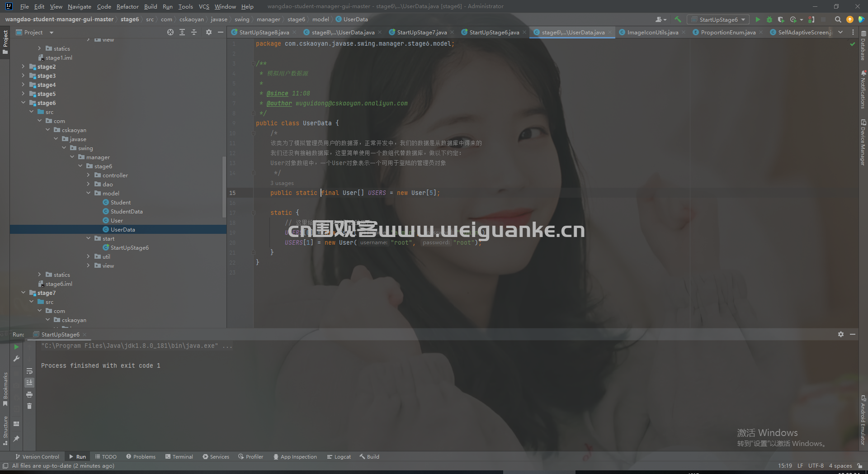This screenshot has height=474, width=868.
Task: Toggle soft-wrap in Run console
Action: tap(29, 371)
